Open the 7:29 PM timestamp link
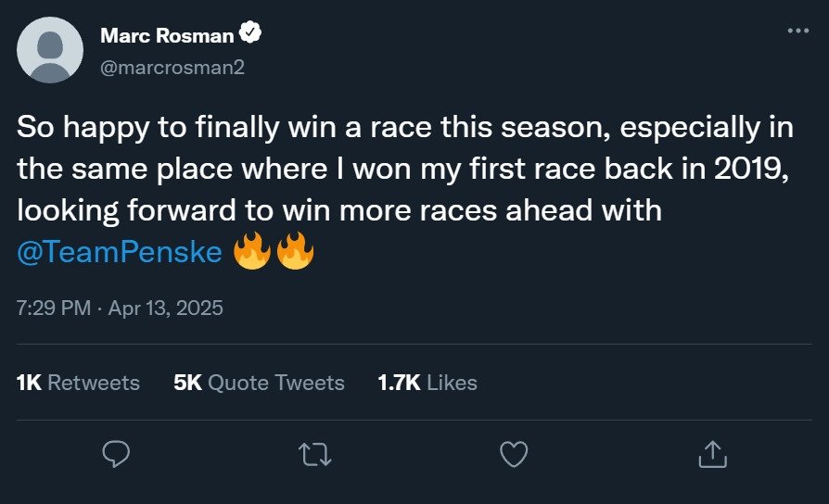Screen dimensions: 829x504 pos(54,308)
